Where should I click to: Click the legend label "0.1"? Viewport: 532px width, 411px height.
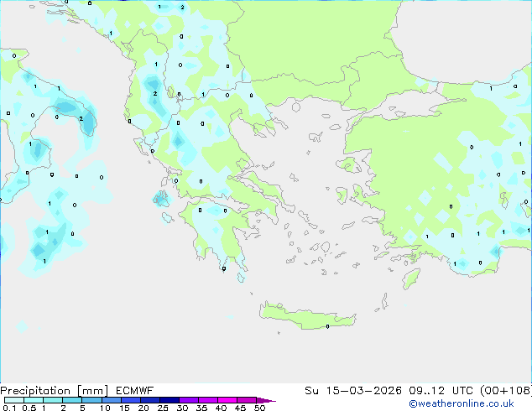(x=9, y=408)
